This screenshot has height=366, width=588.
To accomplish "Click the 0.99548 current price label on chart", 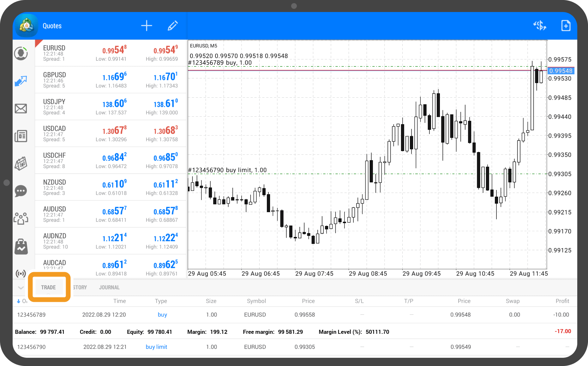I will [x=561, y=71].
